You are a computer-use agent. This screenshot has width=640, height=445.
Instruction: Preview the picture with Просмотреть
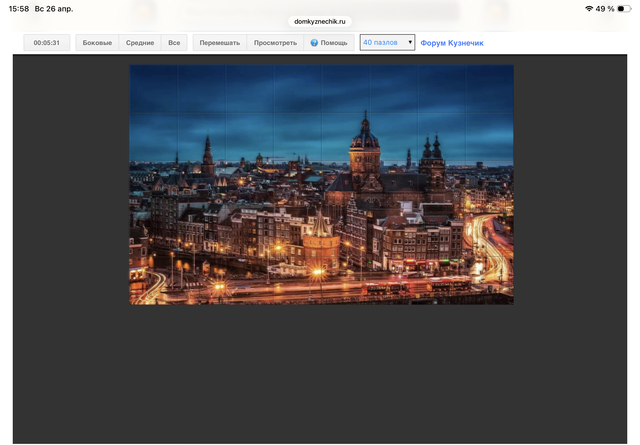(x=275, y=43)
